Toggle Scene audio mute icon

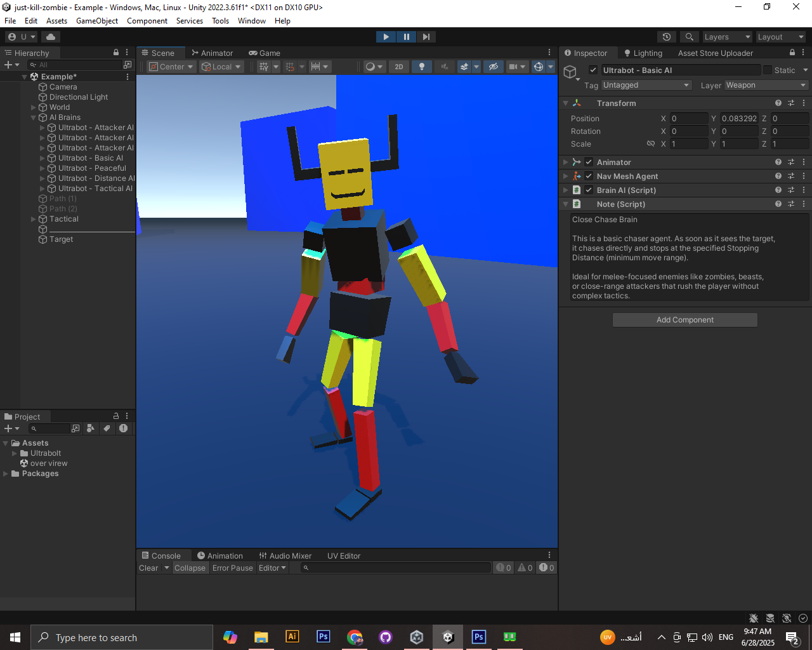445,67
